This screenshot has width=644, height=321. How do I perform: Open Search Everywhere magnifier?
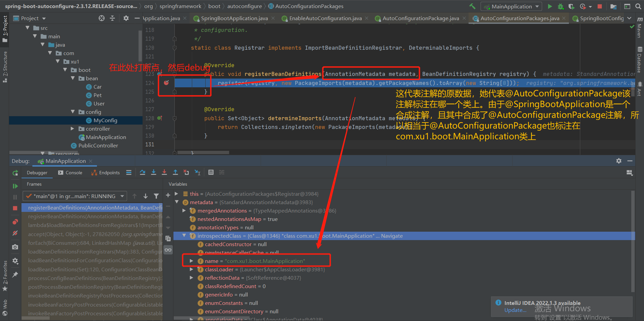tap(638, 6)
